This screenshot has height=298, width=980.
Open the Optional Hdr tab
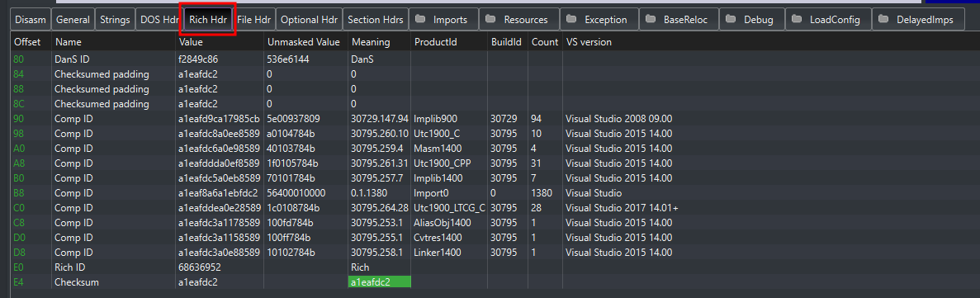coord(309,19)
